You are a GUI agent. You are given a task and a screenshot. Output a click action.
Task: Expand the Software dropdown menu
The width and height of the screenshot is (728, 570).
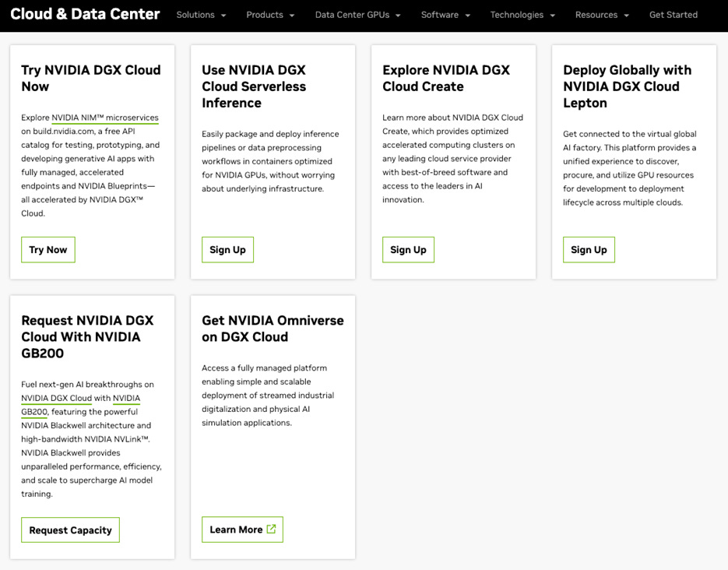pos(445,15)
